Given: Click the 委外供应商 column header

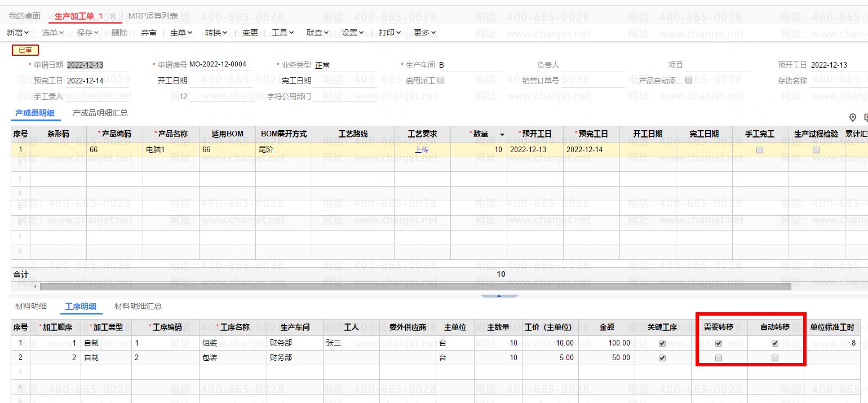Looking at the screenshot, I should coord(408,327).
